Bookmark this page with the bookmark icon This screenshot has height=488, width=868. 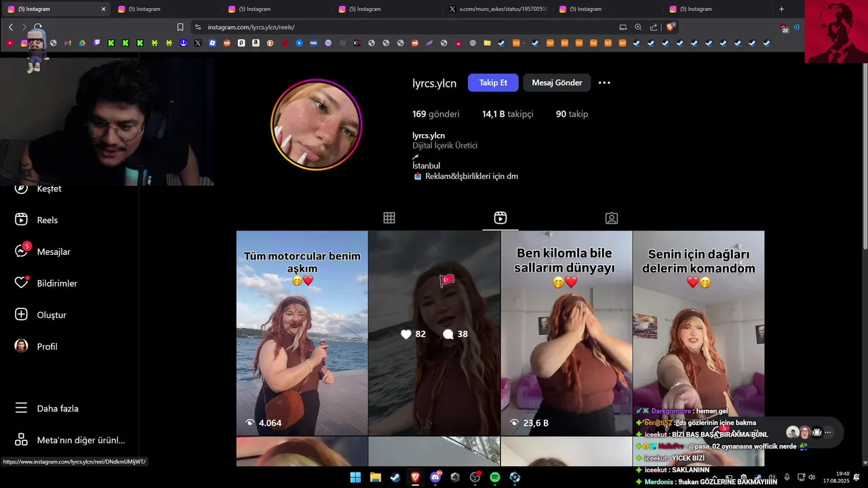coord(180,27)
